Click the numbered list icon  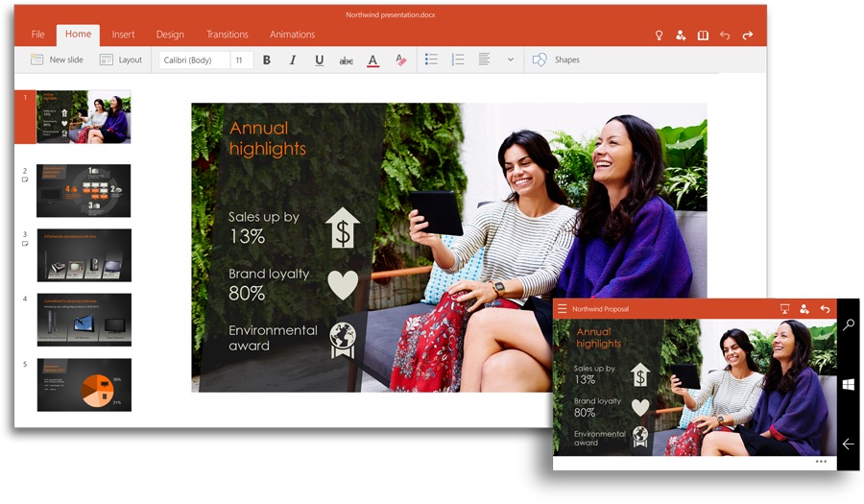pos(458,60)
